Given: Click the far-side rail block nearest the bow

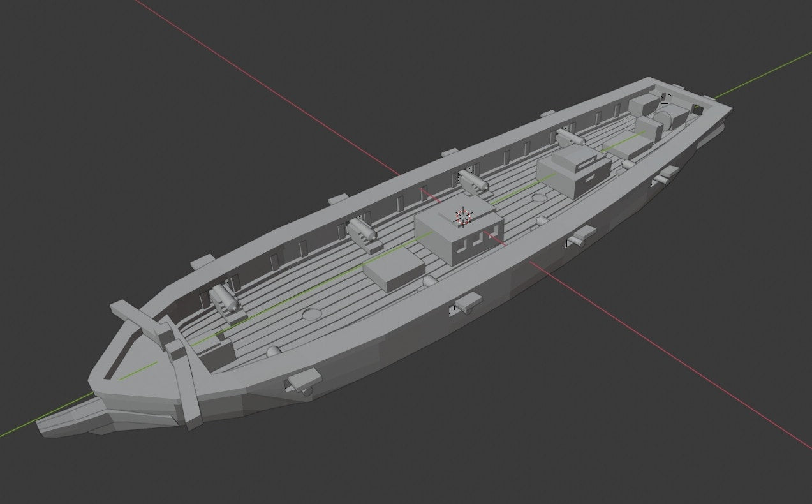Looking at the screenshot, I should pos(202,262).
